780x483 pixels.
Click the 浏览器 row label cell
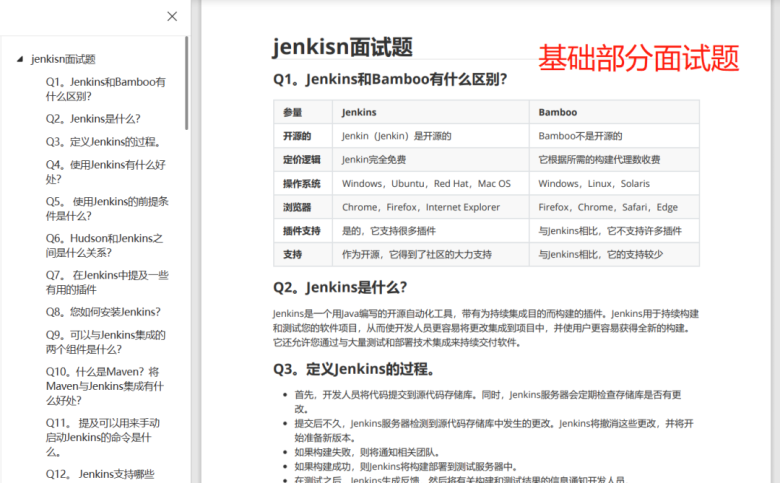[x=303, y=207]
